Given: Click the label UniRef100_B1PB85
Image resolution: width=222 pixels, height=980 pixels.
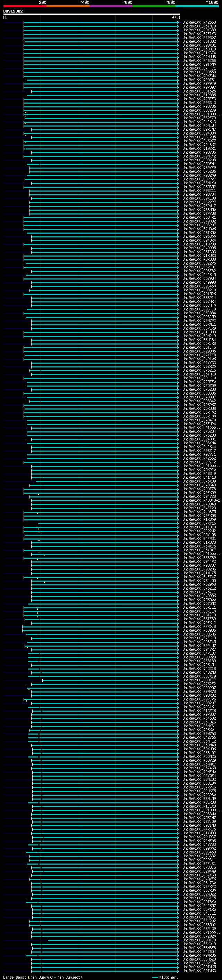Looking at the screenshot, I should [199, 95].
